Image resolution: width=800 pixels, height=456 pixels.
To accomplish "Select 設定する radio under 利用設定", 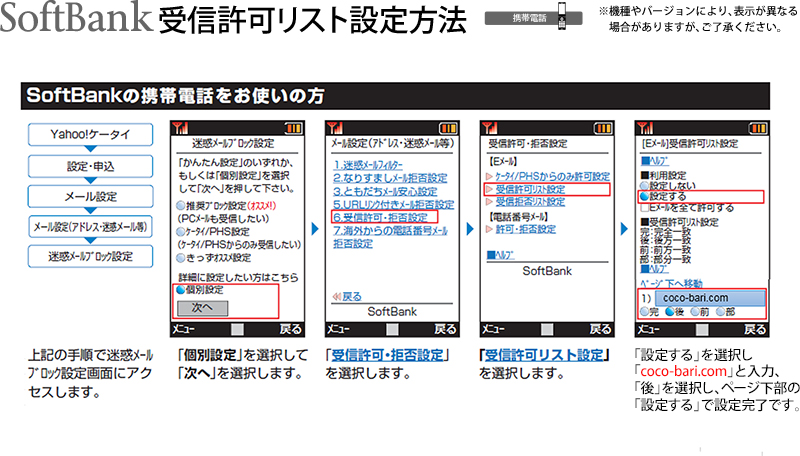I will (x=645, y=196).
